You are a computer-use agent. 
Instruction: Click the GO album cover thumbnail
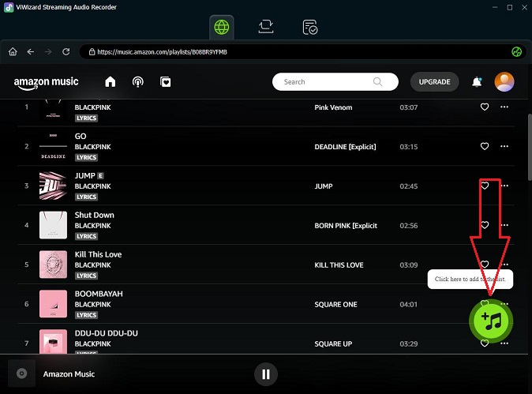tap(53, 146)
